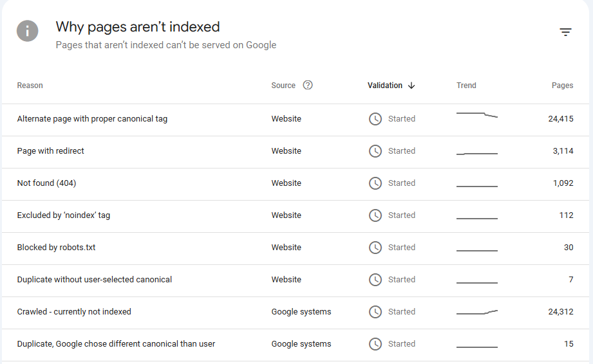Click the Source help question mark icon
Image resolution: width=593 pixels, height=364 pixels.
(x=308, y=85)
